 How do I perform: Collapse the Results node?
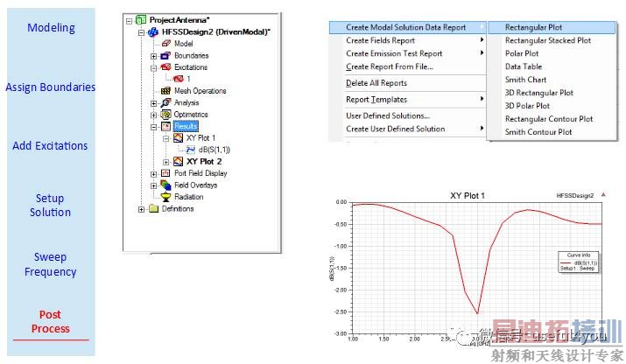(x=154, y=127)
